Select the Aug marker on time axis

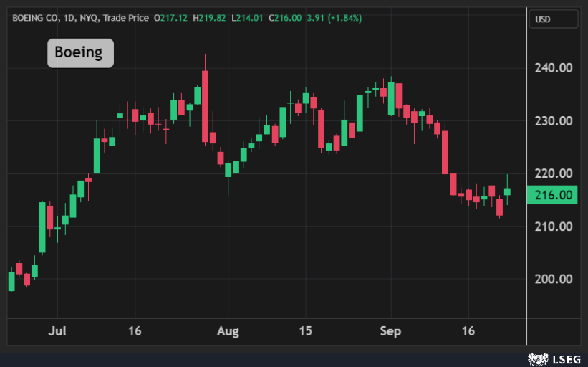tap(227, 332)
